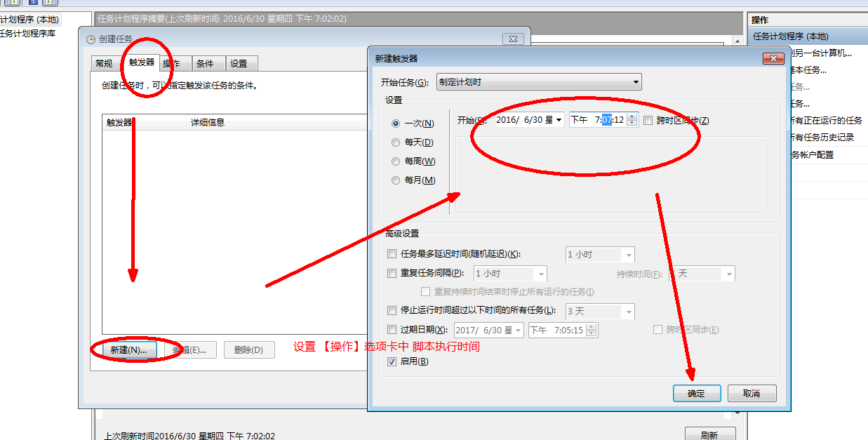The height and width of the screenshot is (440, 868).
Task: Select the 每天 radio option
Action: [x=396, y=142]
